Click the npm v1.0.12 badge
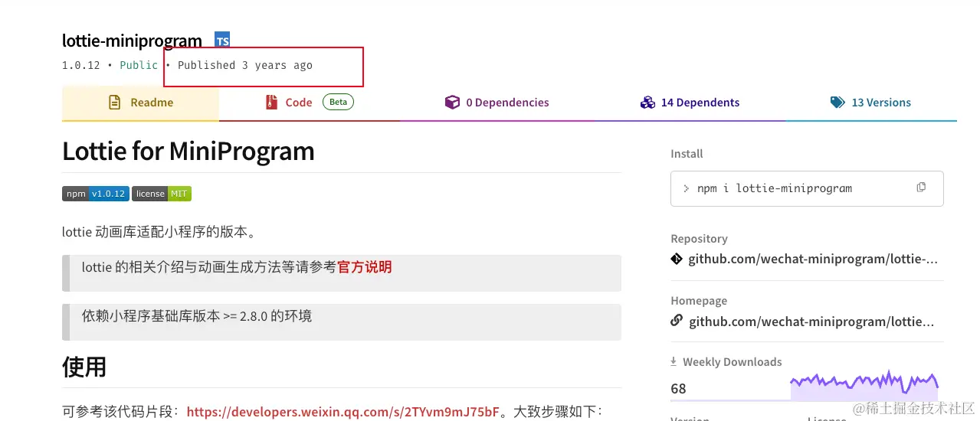The width and height of the screenshot is (980, 421). tap(96, 194)
